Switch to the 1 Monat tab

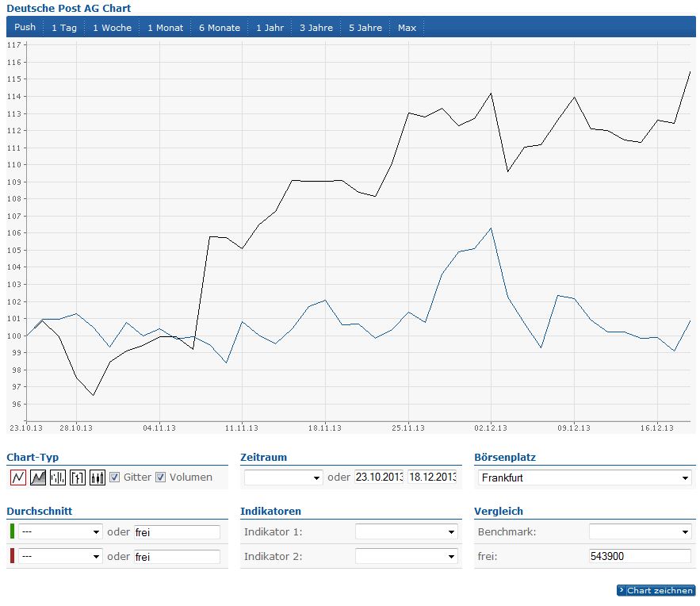165,27
